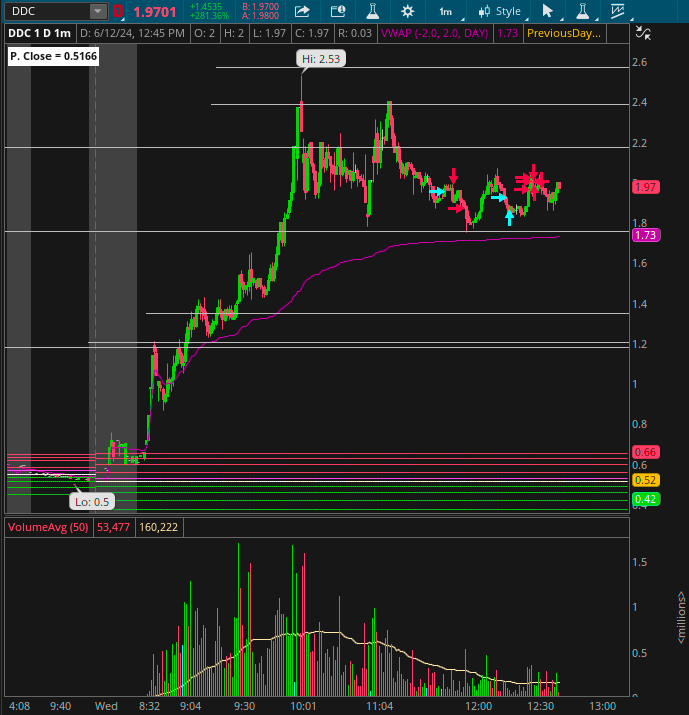Open chart settings gear icon
This screenshot has width=689, height=715.
click(x=407, y=11)
